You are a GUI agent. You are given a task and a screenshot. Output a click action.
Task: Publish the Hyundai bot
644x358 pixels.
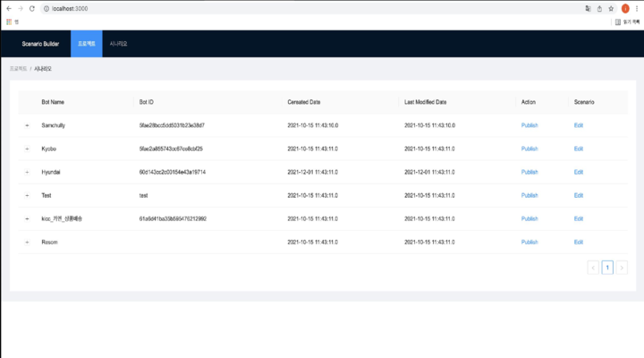(x=530, y=172)
